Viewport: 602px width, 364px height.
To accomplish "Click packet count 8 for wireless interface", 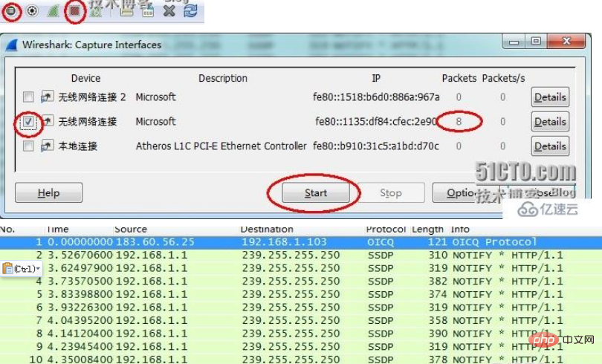I will click(x=459, y=122).
